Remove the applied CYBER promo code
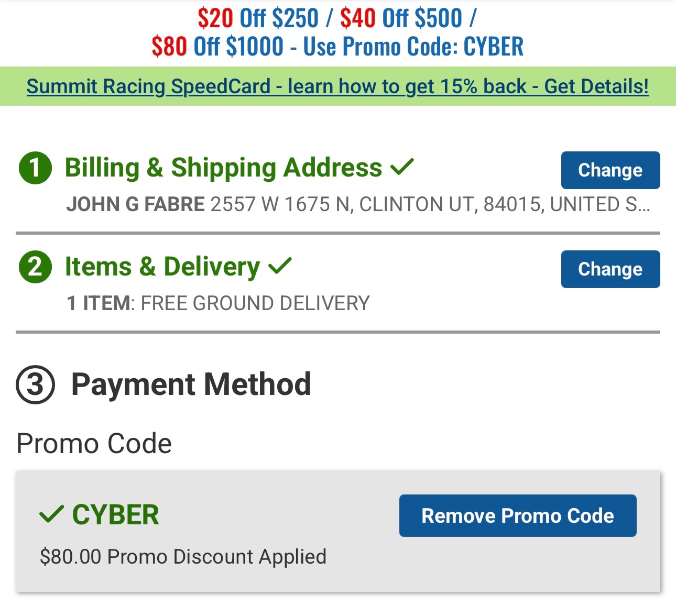 (517, 515)
